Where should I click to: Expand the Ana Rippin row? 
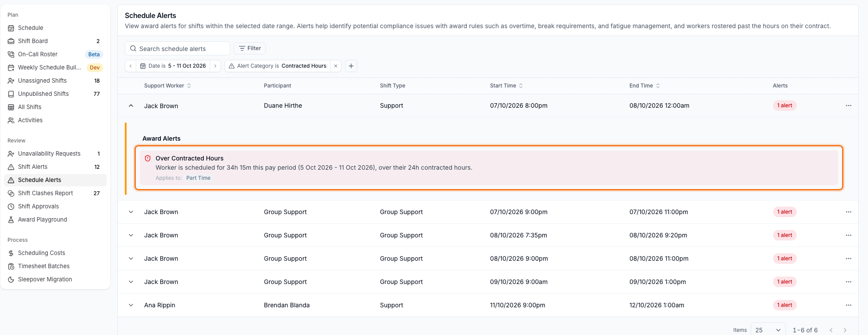131,305
